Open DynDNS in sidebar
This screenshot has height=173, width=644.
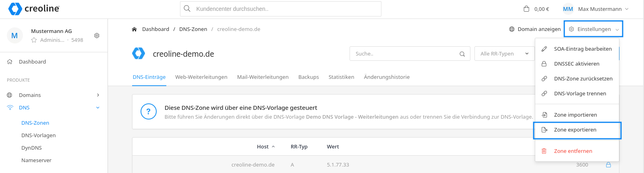31,148
